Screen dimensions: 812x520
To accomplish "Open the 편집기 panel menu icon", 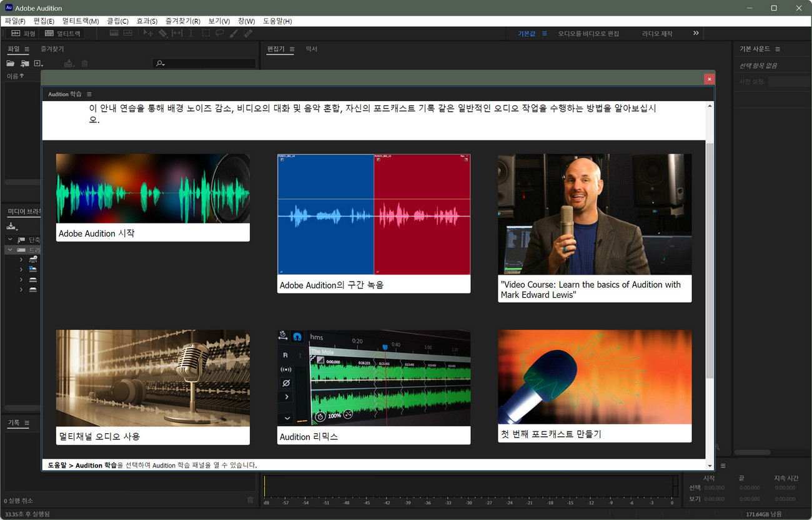I will 291,49.
